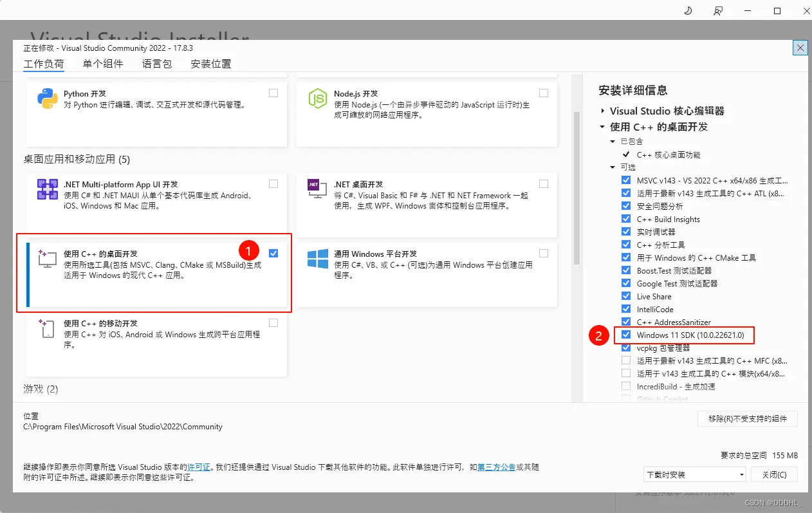The image size is (812, 513).
Task: Switch to the 单个组件 tab
Action: point(103,64)
